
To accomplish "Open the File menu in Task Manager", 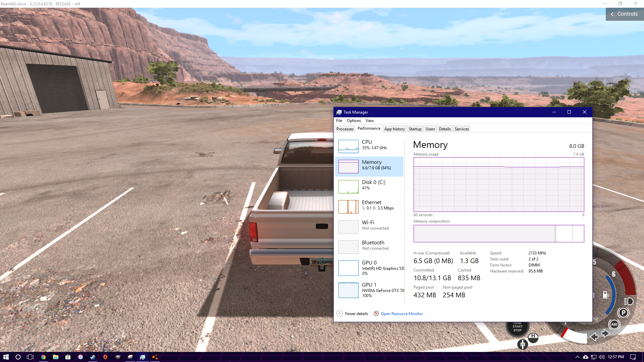I will (x=339, y=121).
